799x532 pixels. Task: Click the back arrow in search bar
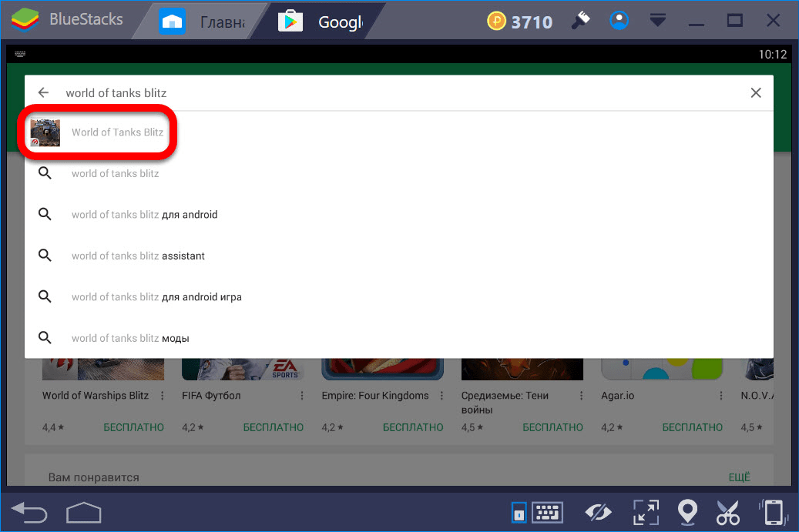44,92
